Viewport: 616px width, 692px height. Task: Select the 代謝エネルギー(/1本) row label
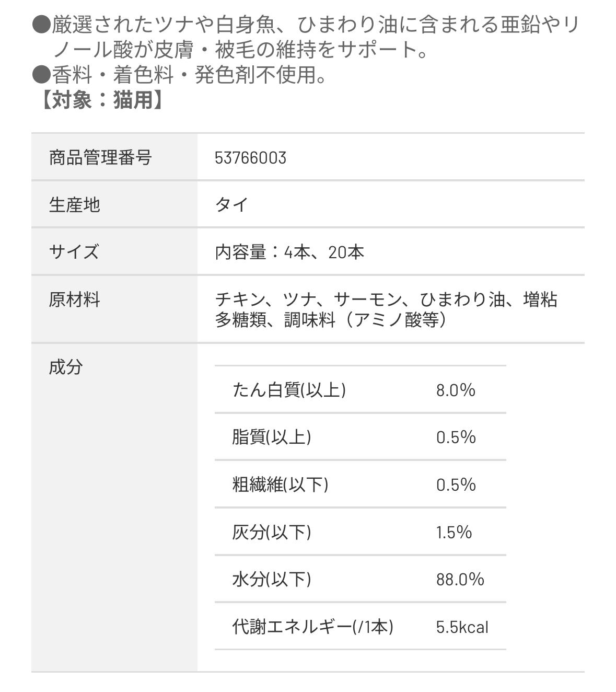(312, 627)
